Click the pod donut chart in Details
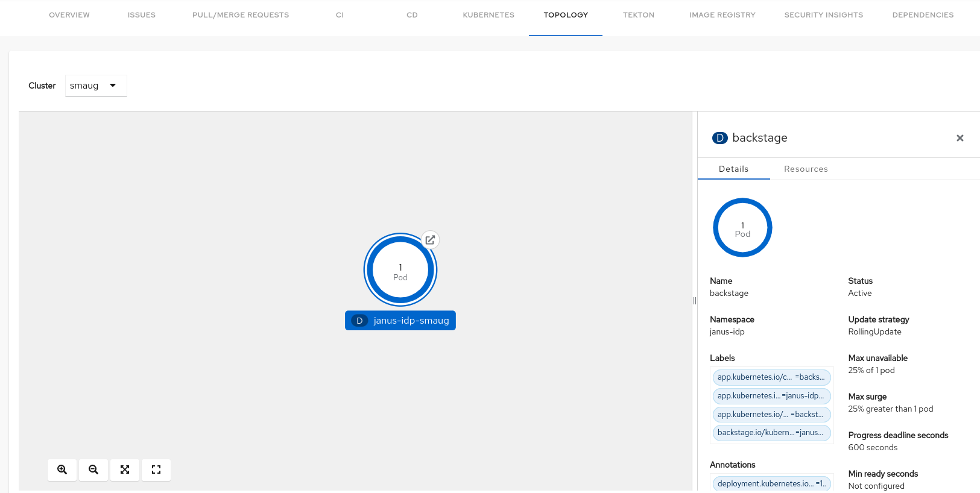 pos(742,228)
